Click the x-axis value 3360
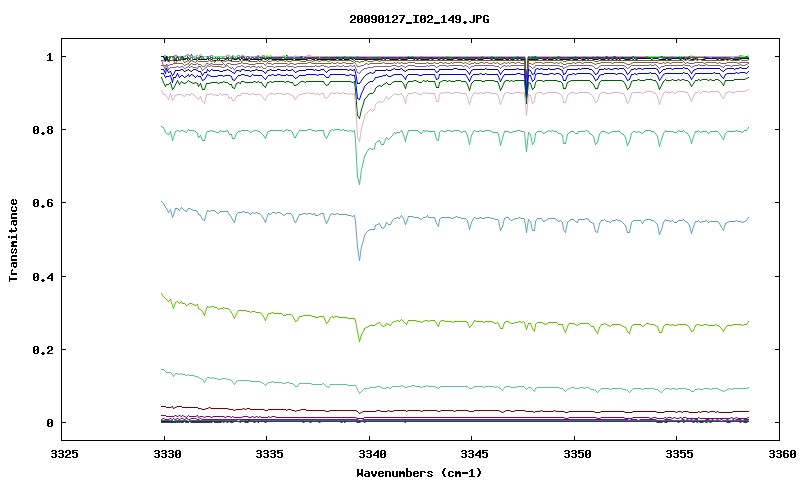This screenshot has width=800, height=480. [780, 454]
